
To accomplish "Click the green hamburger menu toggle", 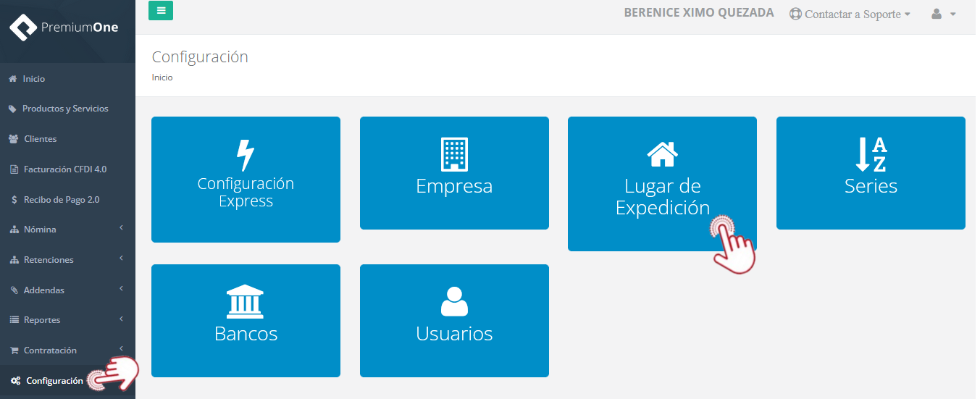I will tap(161, 11).
